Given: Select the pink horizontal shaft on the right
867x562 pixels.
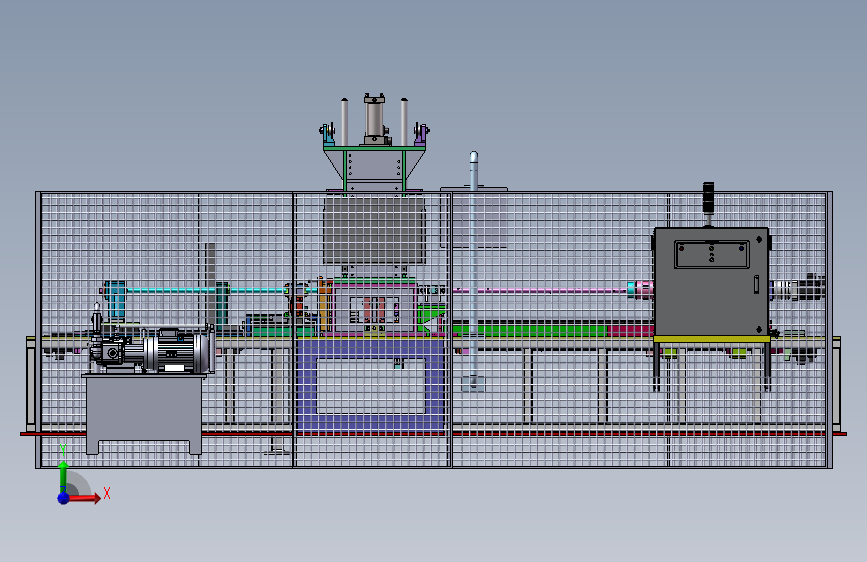Looking at the screenshot, I should (540, 290).
